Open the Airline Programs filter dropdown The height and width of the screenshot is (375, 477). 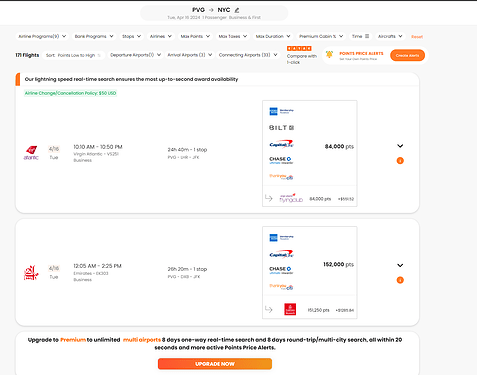42,36
